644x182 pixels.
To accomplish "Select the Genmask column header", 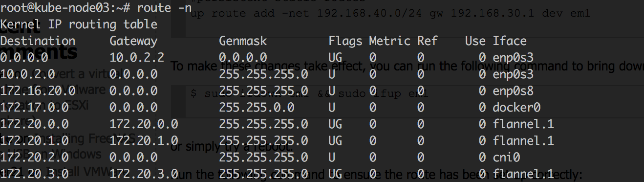I will (x=243, y=41).
